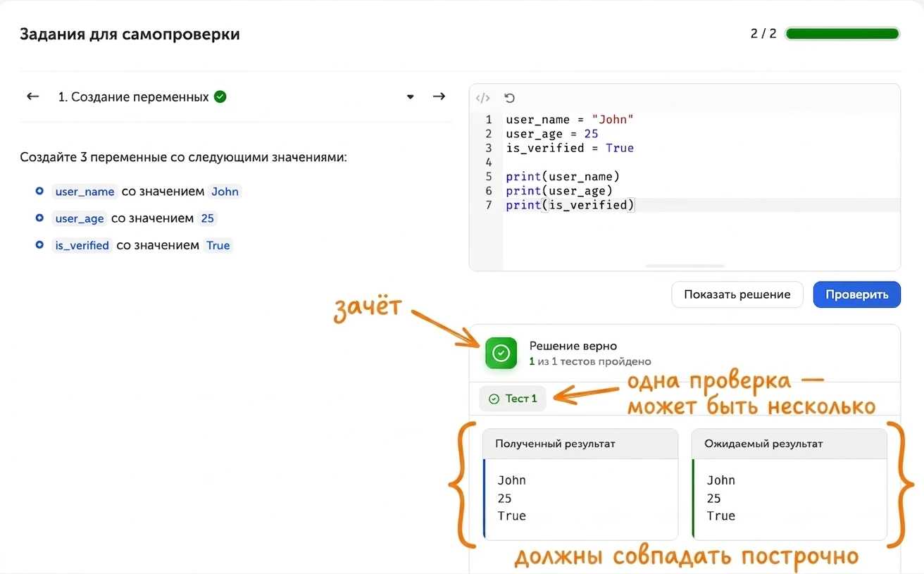Screen dimensions: 924x574
Task: Click the green checkmark next to task title
Action: click(x=220, y=96)
